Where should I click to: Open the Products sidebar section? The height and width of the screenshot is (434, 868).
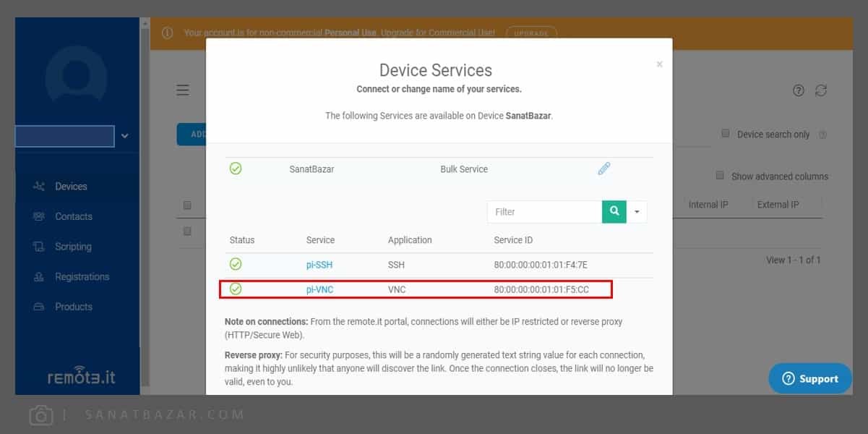click(x=74, y=307)
